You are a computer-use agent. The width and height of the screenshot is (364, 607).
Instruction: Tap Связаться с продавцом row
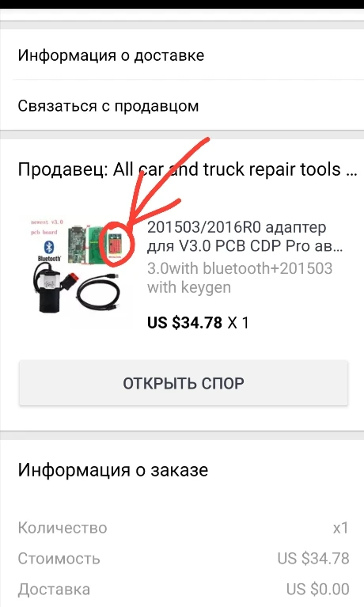point(182,106)
